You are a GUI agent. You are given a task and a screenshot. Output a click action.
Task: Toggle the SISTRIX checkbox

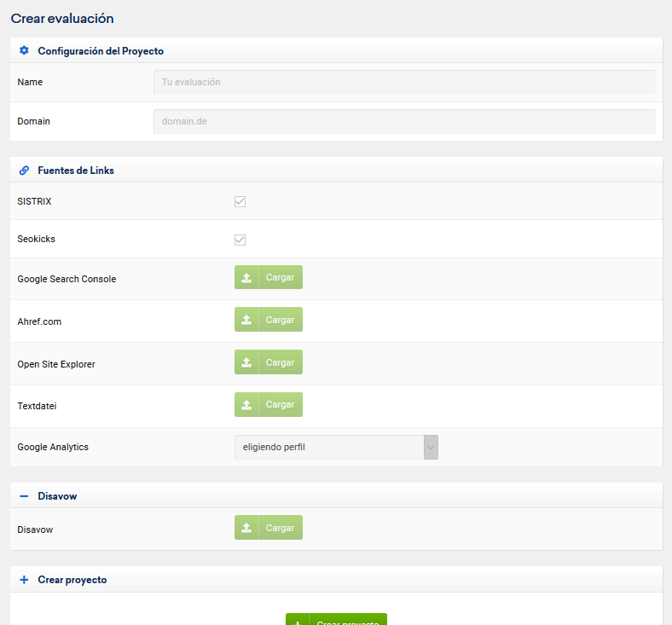pos(240,201)
